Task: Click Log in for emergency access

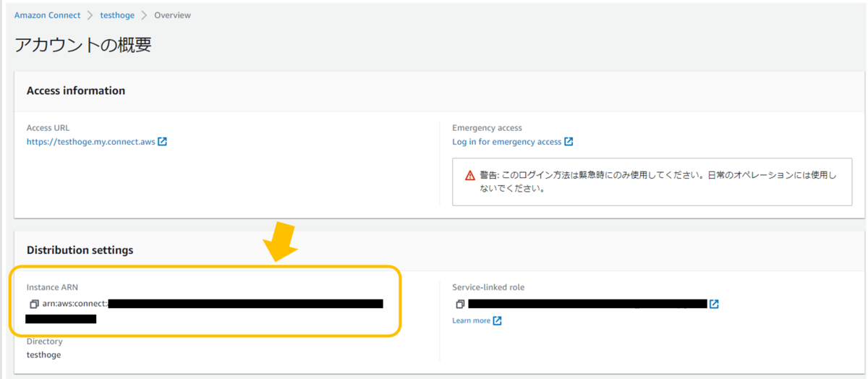Action: pos(507,142)
